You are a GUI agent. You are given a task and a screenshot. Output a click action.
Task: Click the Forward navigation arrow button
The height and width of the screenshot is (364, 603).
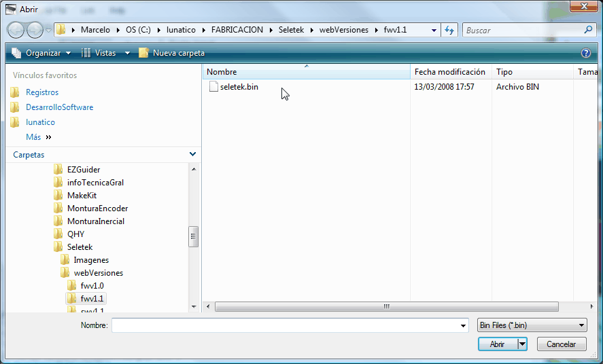35,30
